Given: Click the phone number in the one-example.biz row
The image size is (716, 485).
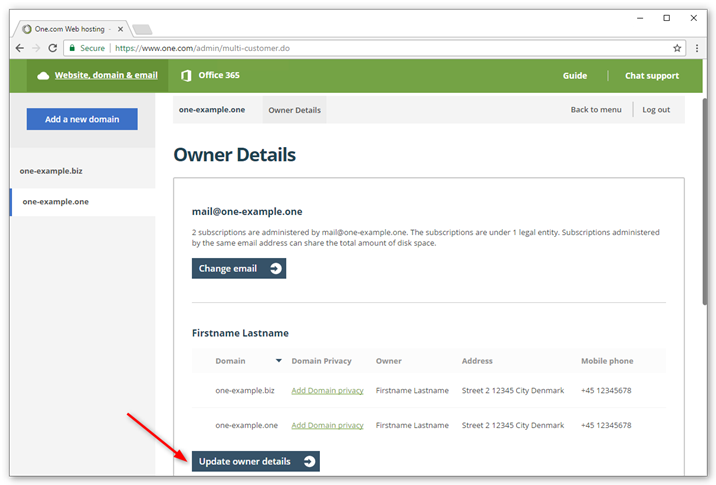Looking at the screenshot, I should click(x=606, y=390).
